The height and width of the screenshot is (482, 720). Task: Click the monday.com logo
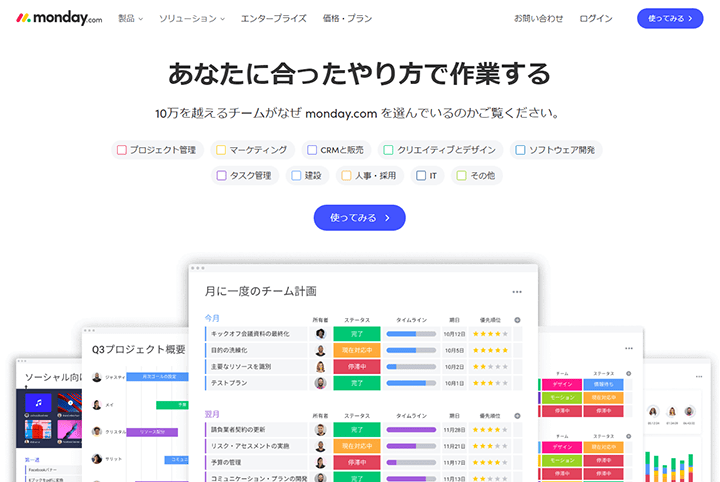coord(59,18)
